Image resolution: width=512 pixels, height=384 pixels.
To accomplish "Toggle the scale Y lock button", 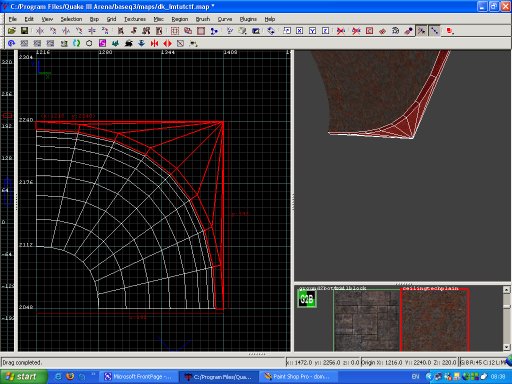I will pos(312,31).
